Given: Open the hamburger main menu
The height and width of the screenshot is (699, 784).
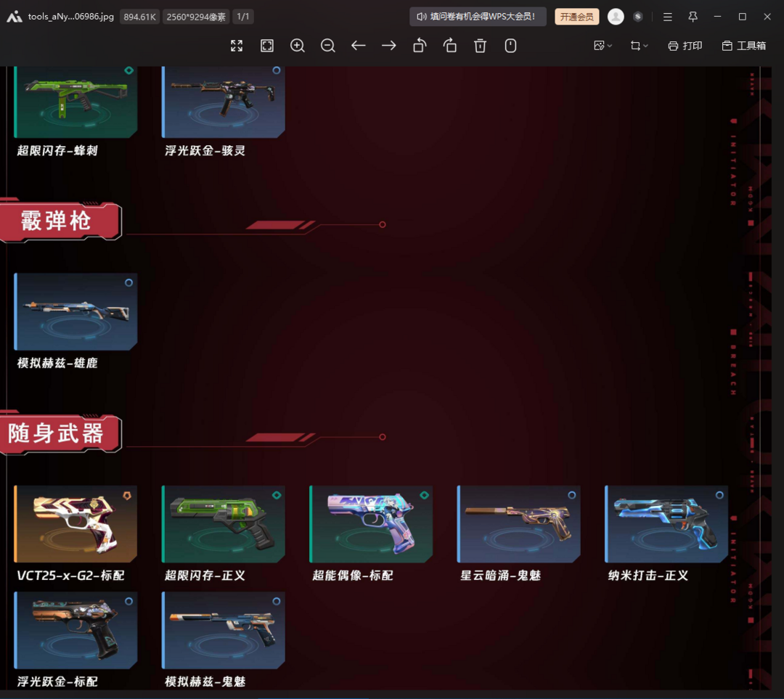Looking at the screenshot, I should [x=668, y=17].
